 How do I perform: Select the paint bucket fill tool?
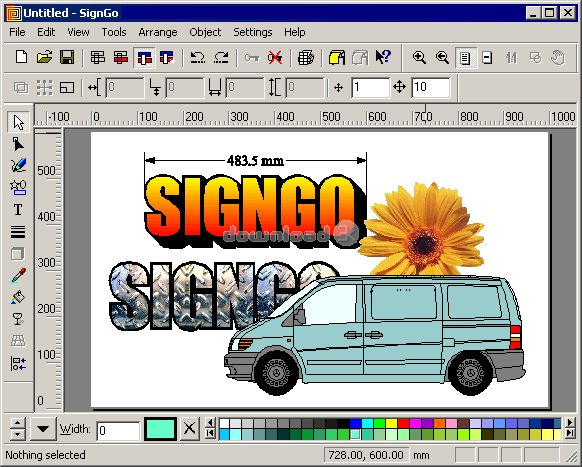(x=18, y=297)
